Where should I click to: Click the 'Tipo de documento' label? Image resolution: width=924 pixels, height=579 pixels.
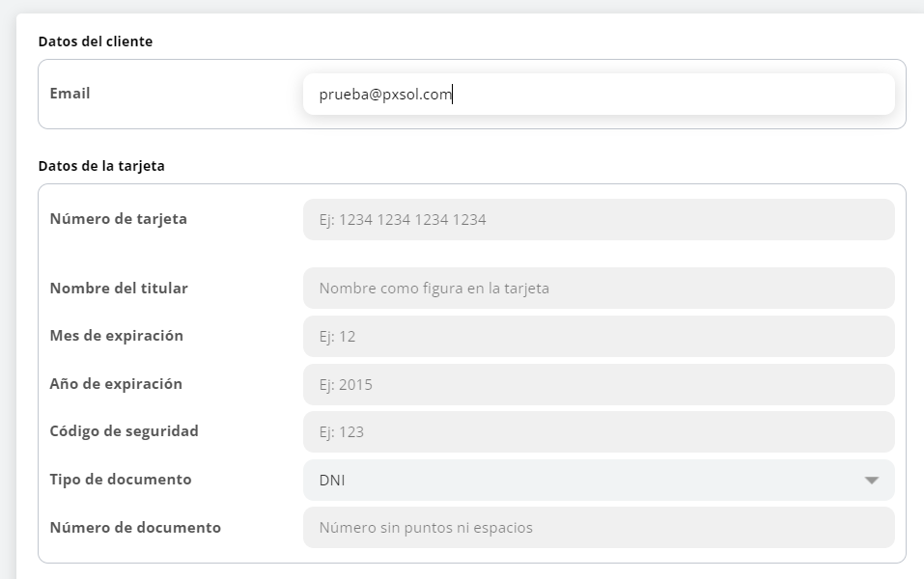(120, 480)
